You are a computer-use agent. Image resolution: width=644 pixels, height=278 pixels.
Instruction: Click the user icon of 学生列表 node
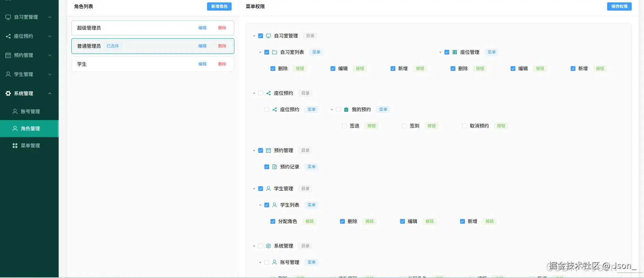tap(275, 205)
